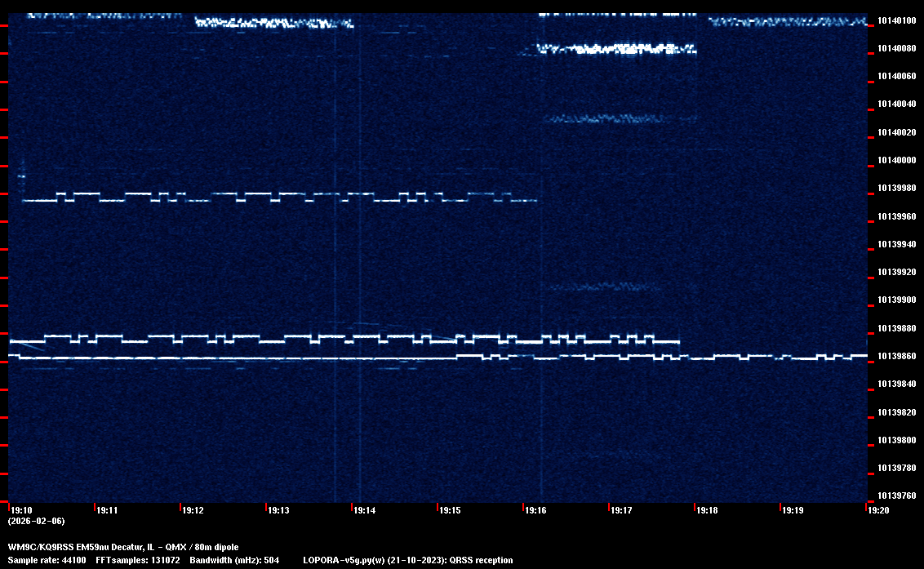
Task: Select the 19:19 time marker
Action: coord(793,510)
